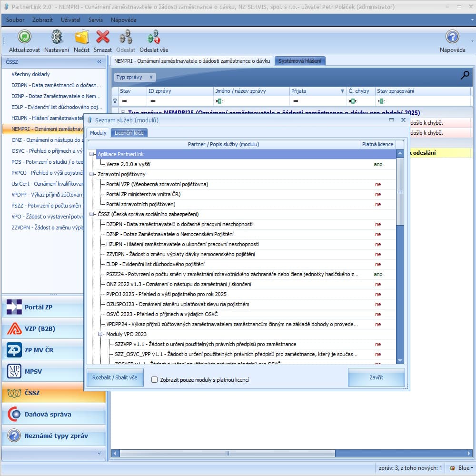Select Neznámé typy zpráv question icon
Viewport: 476px width, 476px height.
tap(14, 436)
